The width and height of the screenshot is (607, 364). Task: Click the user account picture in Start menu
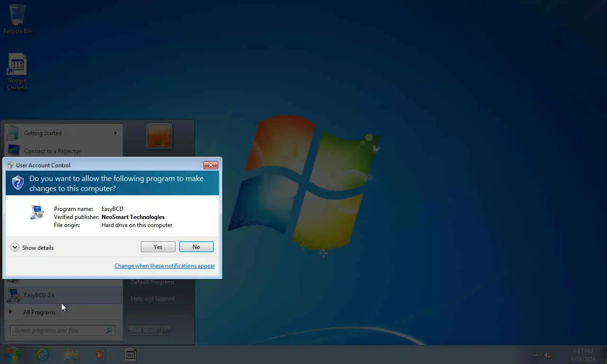point(159,136)
